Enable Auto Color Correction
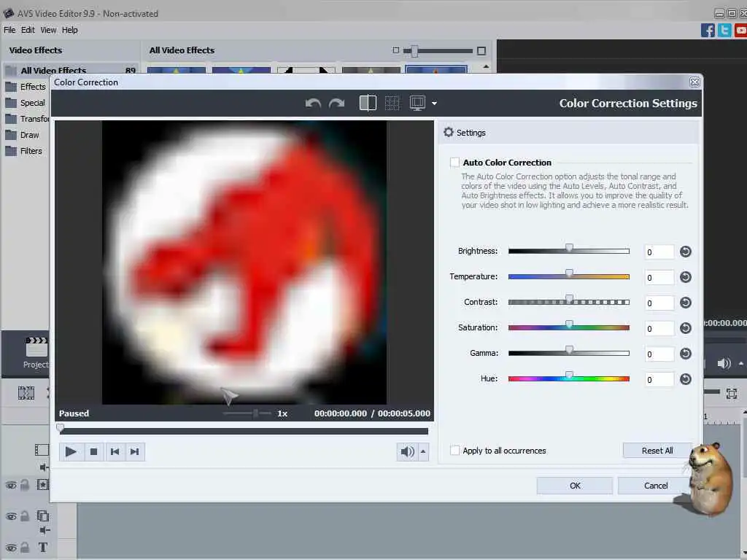 (x=454, y=163)
